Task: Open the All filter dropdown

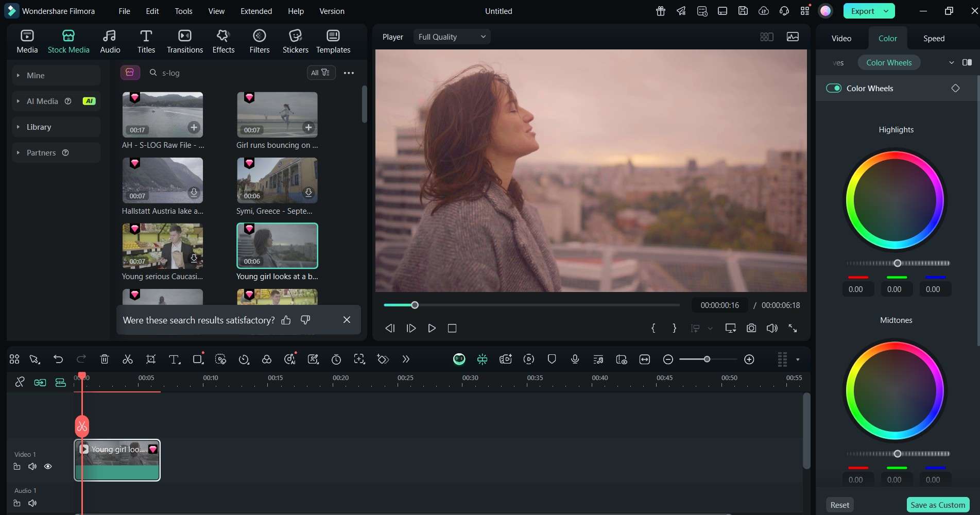Action: point(321,73)
